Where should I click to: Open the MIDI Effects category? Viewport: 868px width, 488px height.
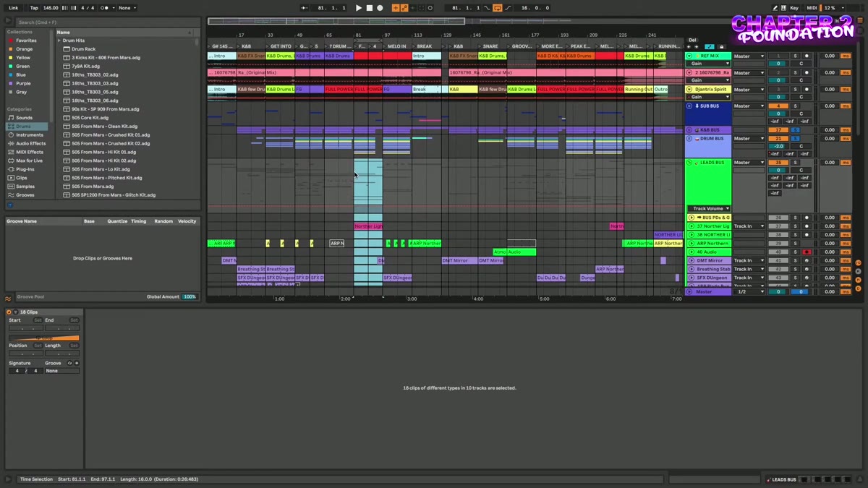click(x=30, y=152)
